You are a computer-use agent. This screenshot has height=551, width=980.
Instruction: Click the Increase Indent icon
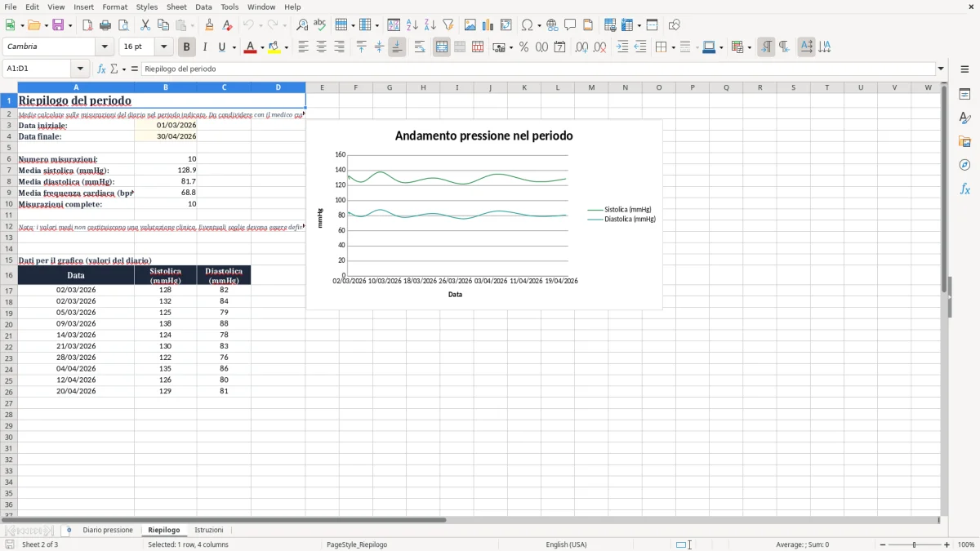coord(622,47)
